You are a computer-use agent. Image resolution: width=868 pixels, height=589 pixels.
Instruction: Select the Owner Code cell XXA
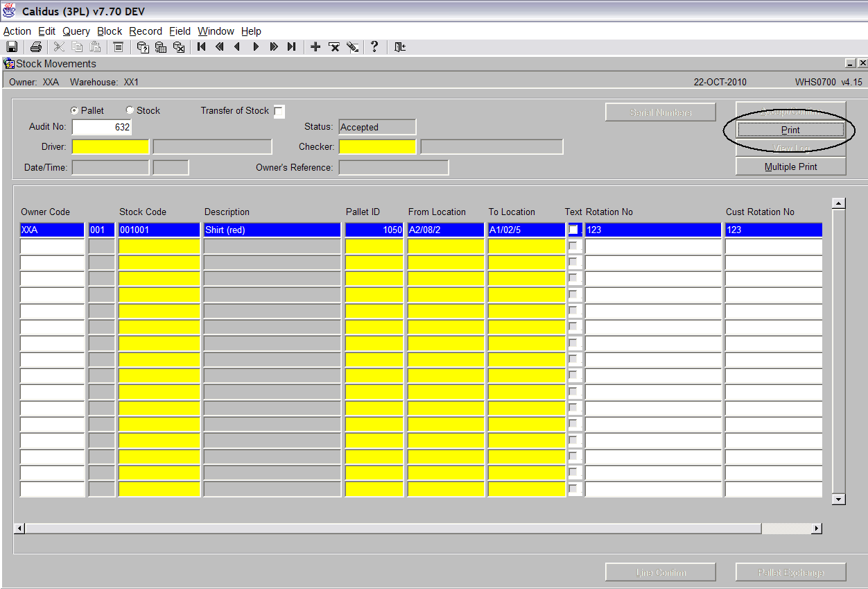(x=53, y=230)
